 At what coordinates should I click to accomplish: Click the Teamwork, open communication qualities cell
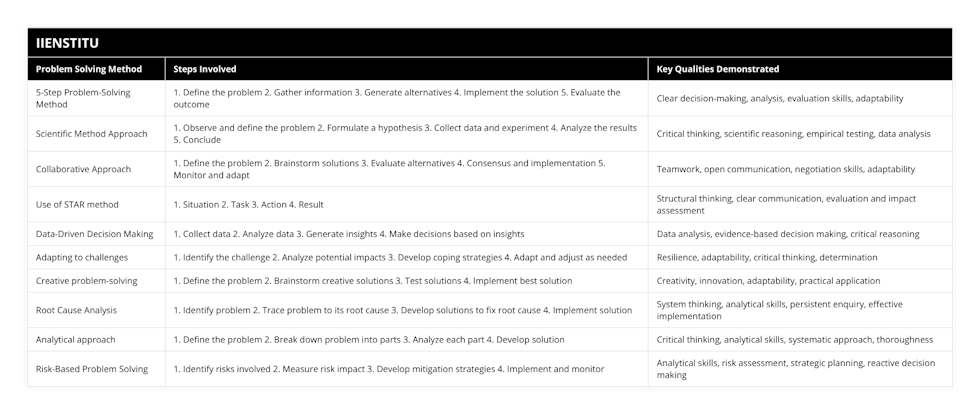(800, 169)
